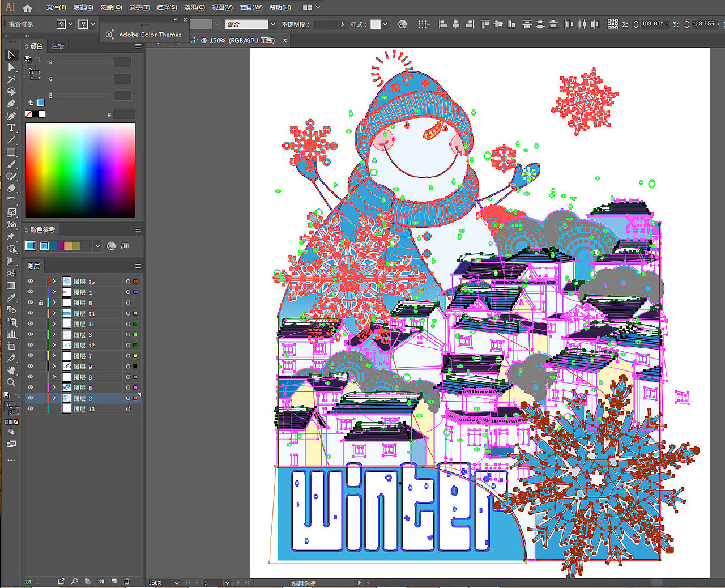725x588 pixels.
Task: Choose the Rectangle tool
Action: tap(11, 152)
